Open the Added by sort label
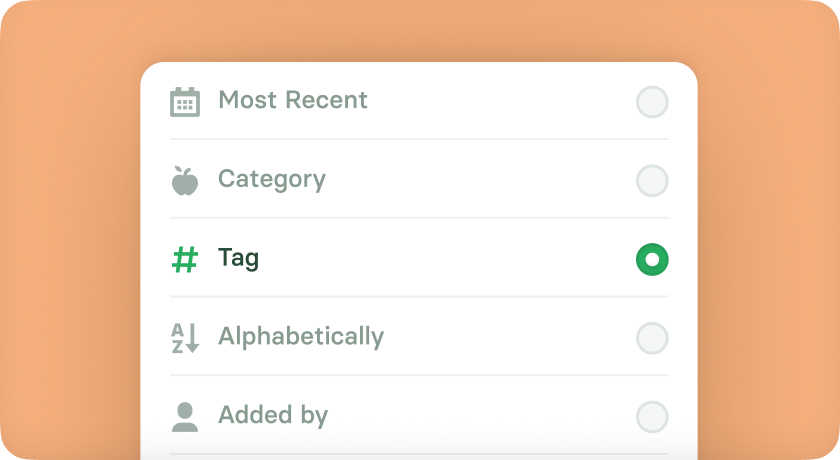 [273, 416]
